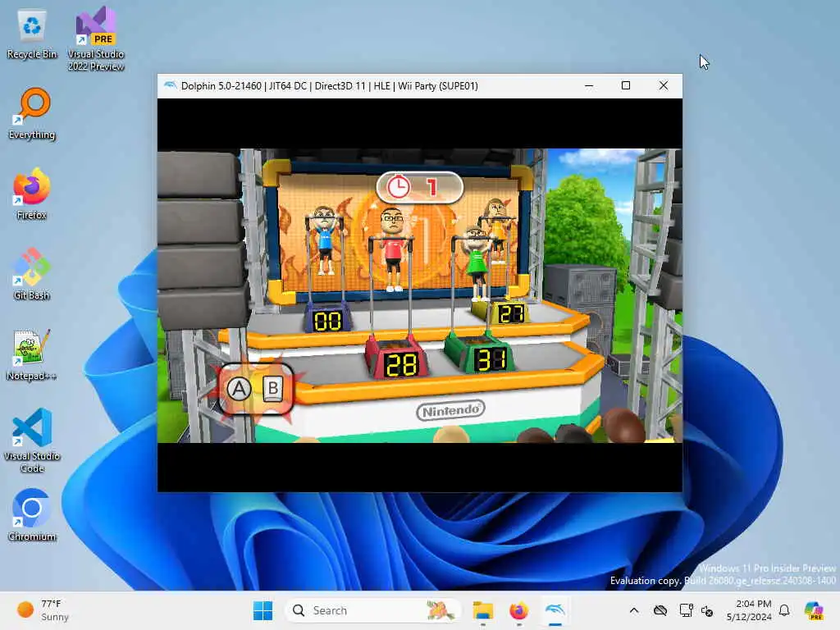The width and height of the screenshot is (840, 630).
Task: Click the Nintendo logo on the stage
Action: coord(450,410)
